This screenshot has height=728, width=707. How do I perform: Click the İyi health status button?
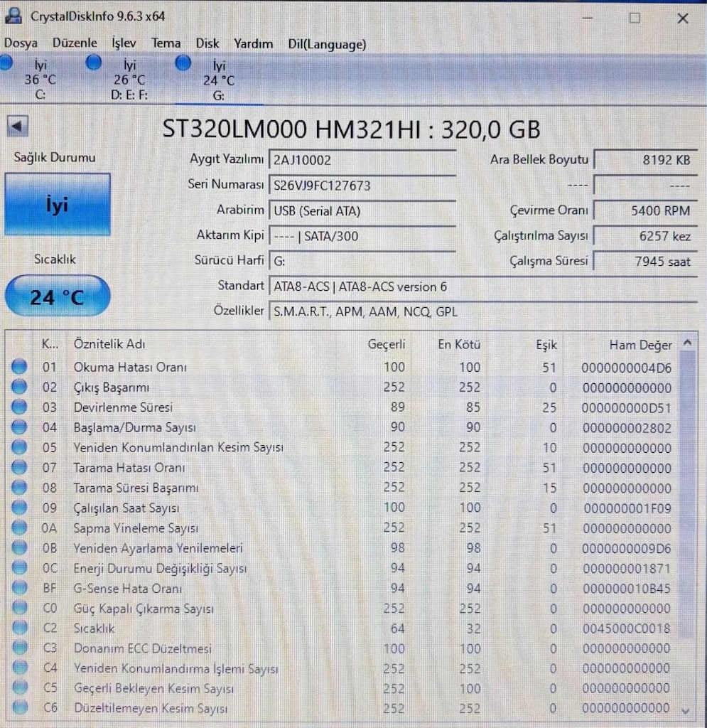pyautogui.click(x=58, y=205)
